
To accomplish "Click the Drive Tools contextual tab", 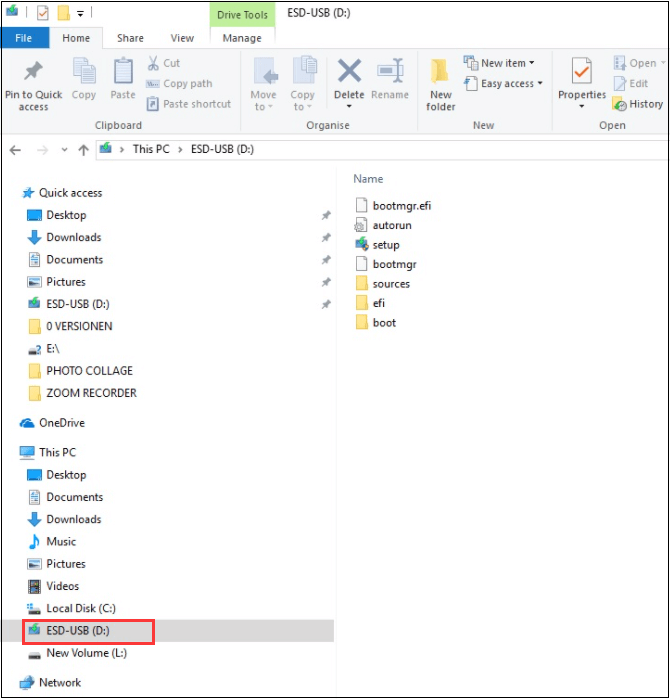I will tap(242, 15).
